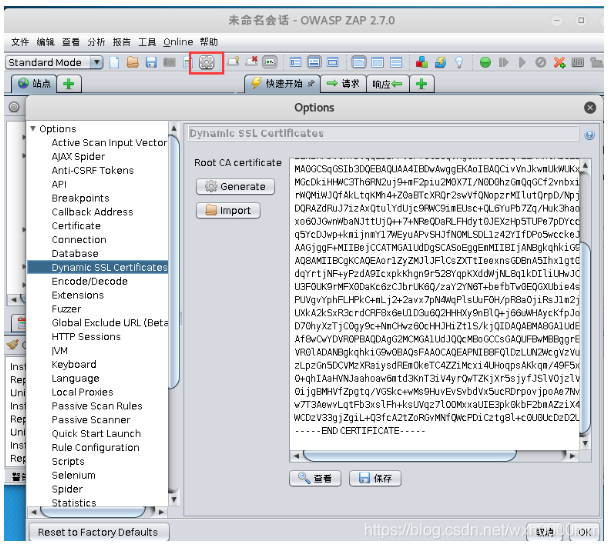The height and width of the screenshot is (549, 610).
Task: Select Local Proxies in the options tree
Action: (x=82, y=392)
